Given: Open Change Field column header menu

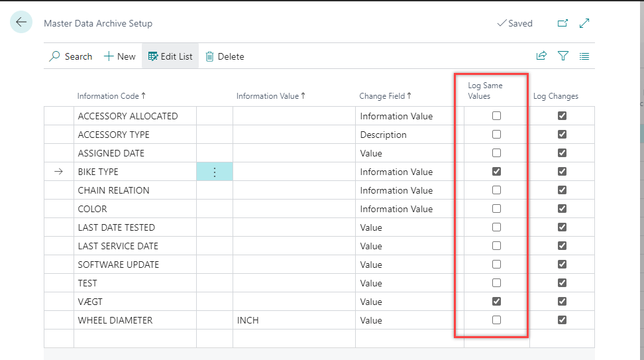Looking at the screenshot, I should pyautogui.click(x=385, y=96).
